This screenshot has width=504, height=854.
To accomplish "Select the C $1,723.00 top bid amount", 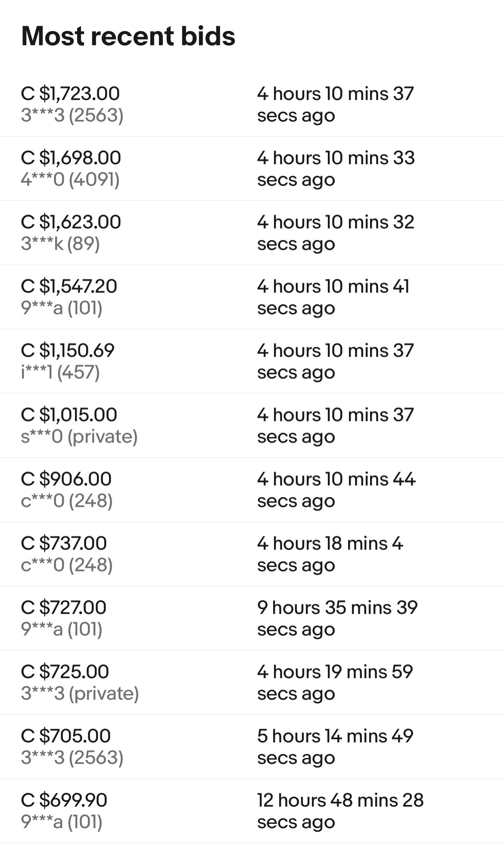I will tap(70, 94).
